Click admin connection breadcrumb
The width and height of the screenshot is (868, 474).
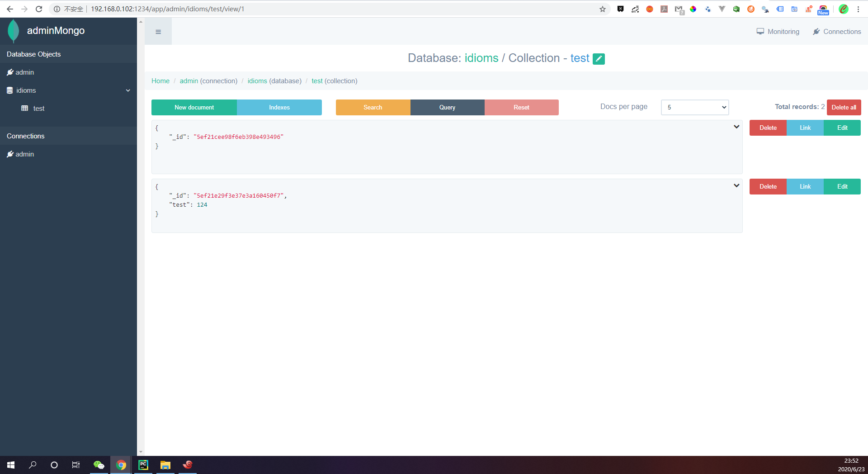pos(189,81)
